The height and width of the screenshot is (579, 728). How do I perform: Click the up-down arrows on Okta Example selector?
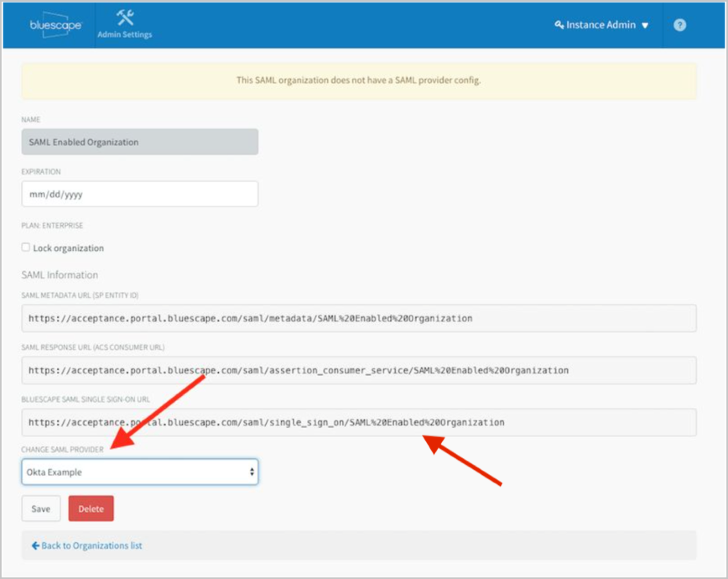pos(252,472)
